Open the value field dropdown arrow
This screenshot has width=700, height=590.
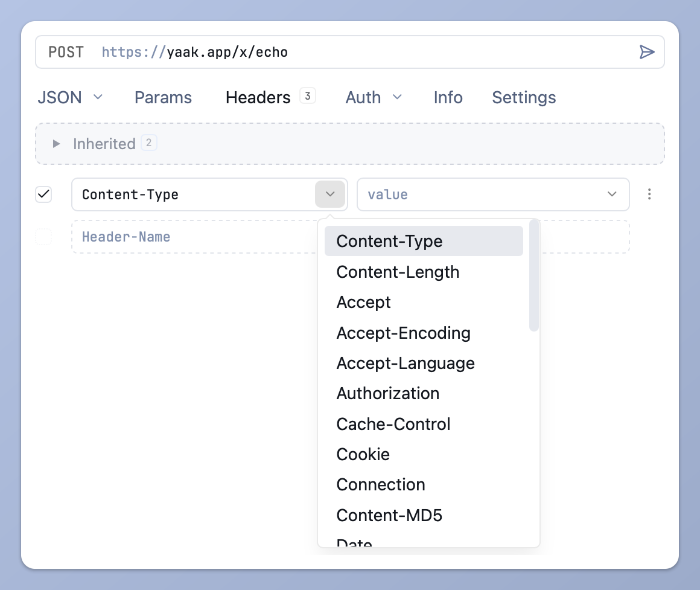coord(612,194)
